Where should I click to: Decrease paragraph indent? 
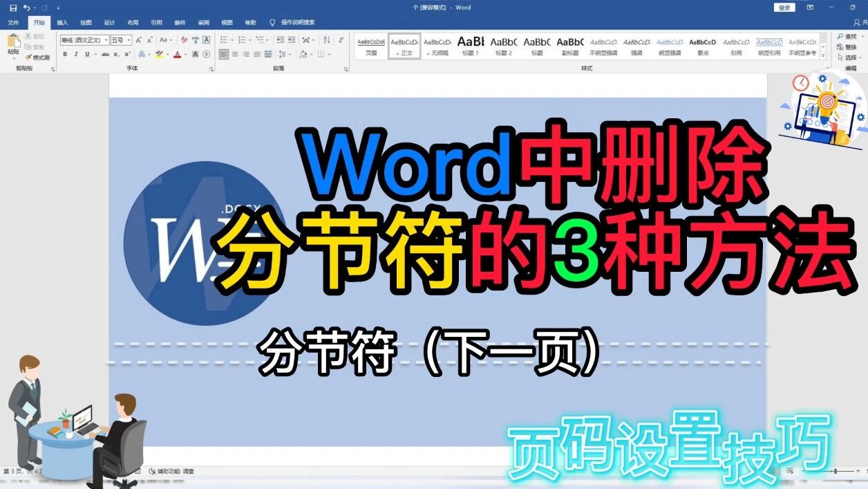(x=280, y=40)
